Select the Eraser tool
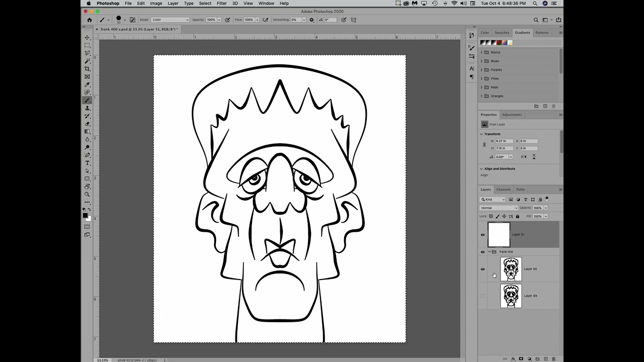Screen dimensions: 644x362 87,124
